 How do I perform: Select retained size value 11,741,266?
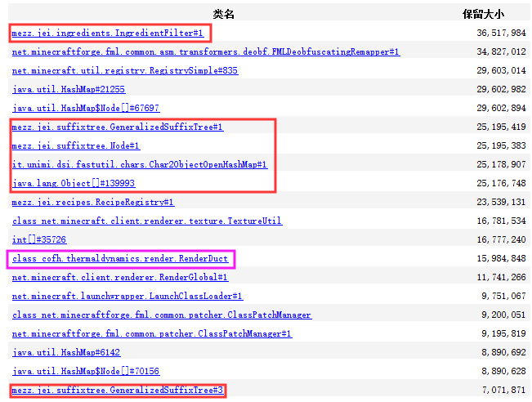pos(501,277)
